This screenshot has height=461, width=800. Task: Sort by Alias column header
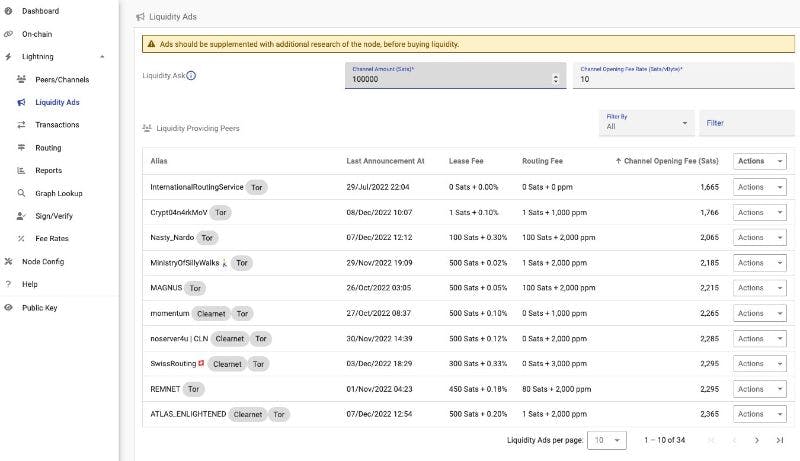(x=159, y=161)
